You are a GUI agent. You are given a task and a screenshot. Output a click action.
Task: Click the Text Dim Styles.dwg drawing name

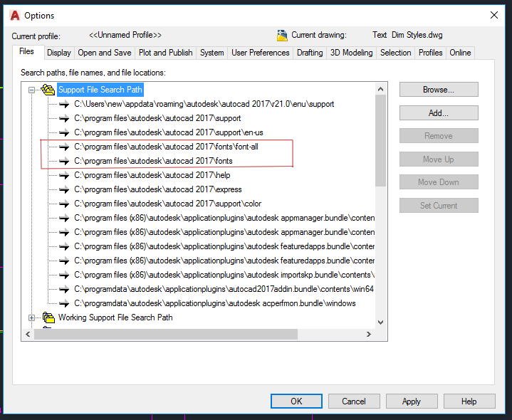(407, 35)
